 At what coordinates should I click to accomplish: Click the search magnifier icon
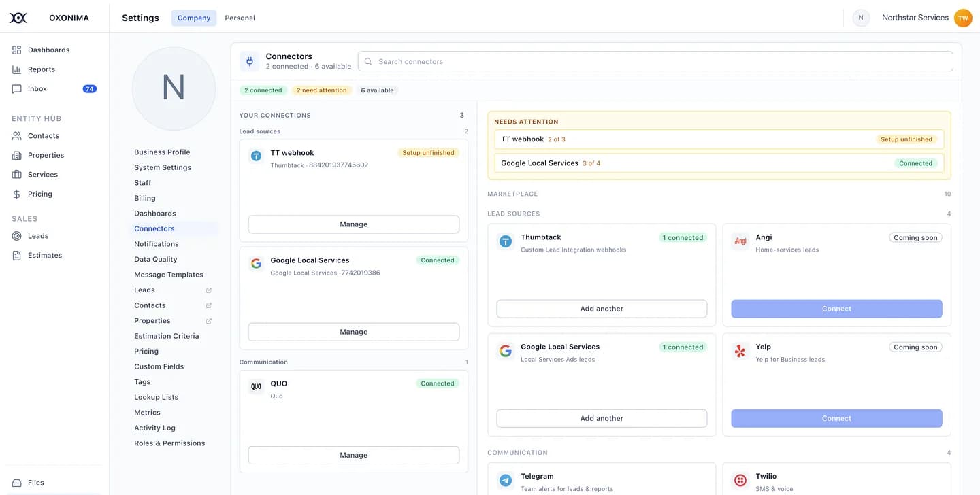click(368, 61)
